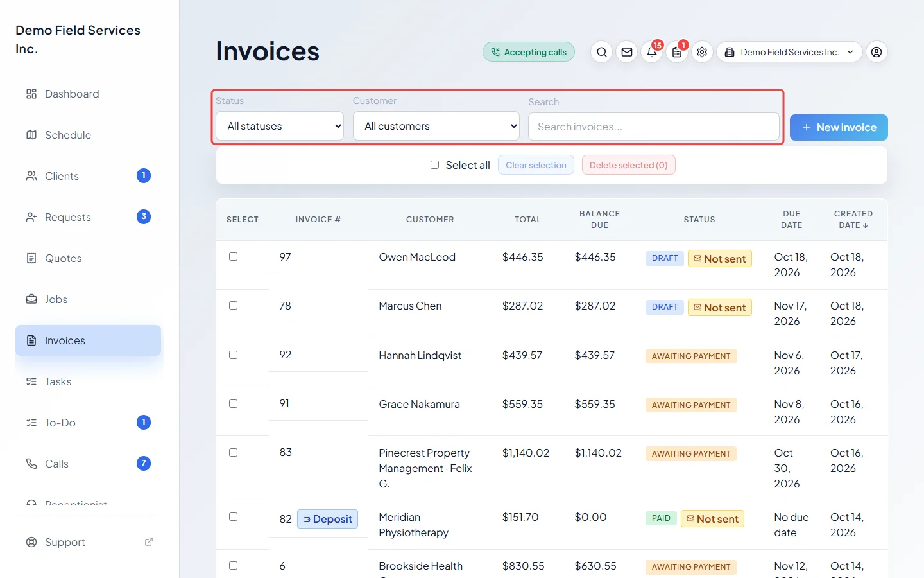This screenshot has width=924, height=578.
Task: Click the To-Do checklist icon in sidebar
Action: [x=31, y=423]
